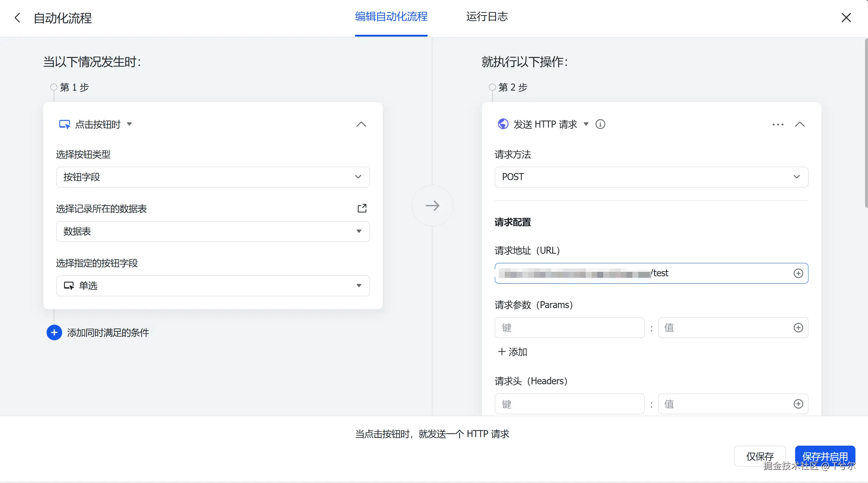The height and width of the screenshot is (483, 868).
Task: Open the three-dots more menu on step 2
Action: click(x=778, y=125)
